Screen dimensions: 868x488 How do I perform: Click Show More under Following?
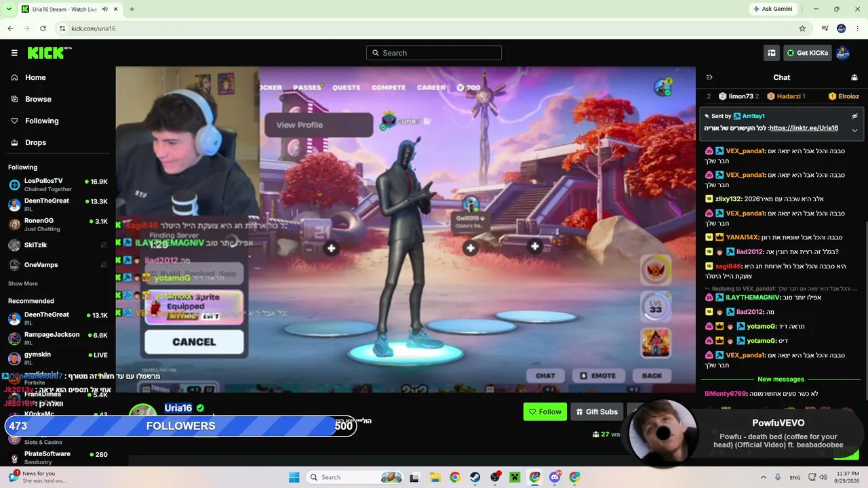pos(23,283)
